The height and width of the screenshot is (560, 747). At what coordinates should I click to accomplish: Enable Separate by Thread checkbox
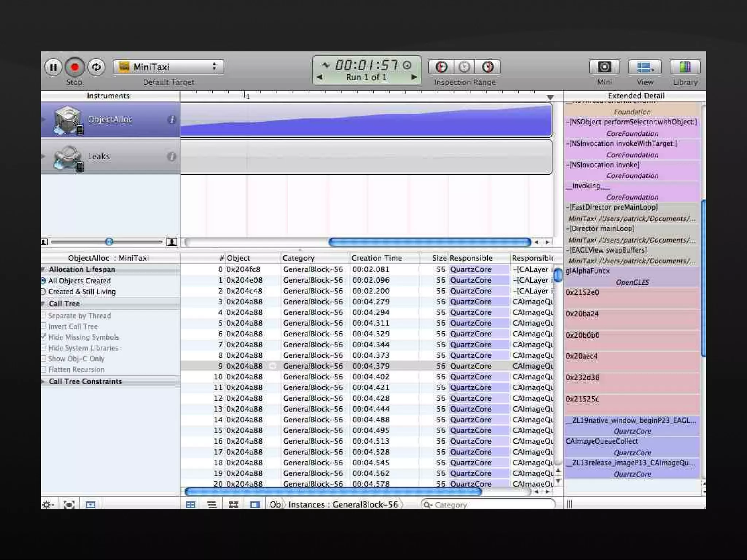[x=44, y=316]
